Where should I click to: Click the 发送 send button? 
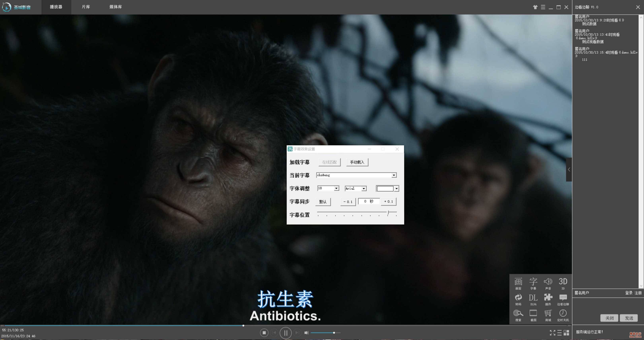coord(629,318)
